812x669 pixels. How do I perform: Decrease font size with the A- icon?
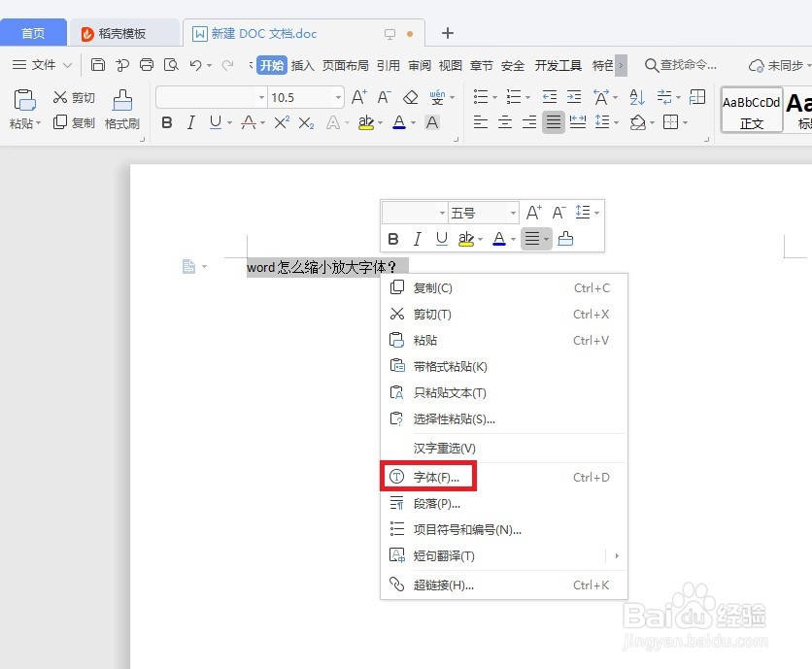pos(382,97)
